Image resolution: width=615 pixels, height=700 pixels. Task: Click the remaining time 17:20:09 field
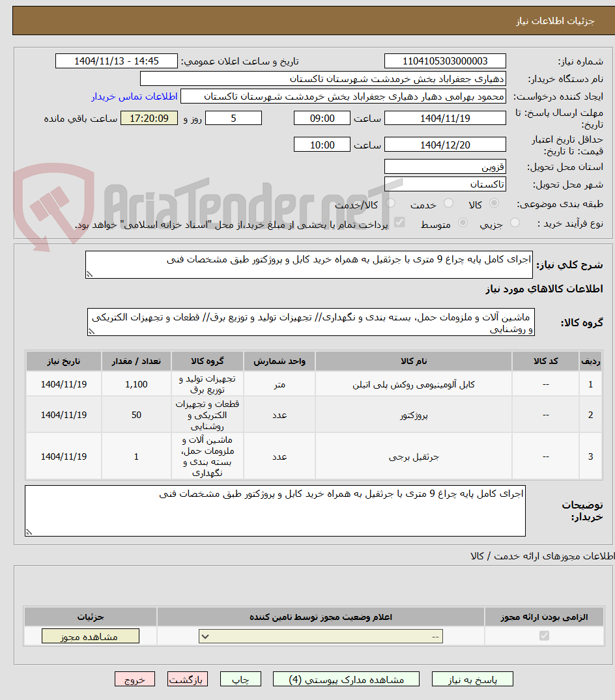point(149,119)
